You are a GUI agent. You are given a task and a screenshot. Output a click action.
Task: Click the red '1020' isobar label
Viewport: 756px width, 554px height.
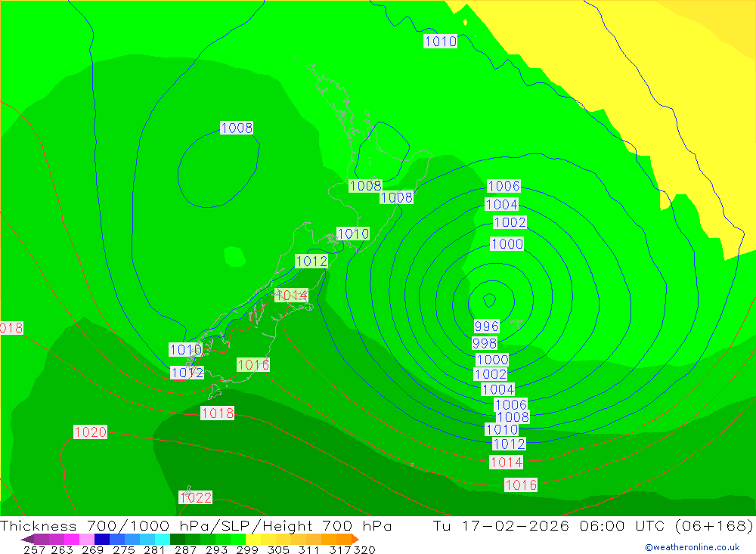(x=90, y=432)
